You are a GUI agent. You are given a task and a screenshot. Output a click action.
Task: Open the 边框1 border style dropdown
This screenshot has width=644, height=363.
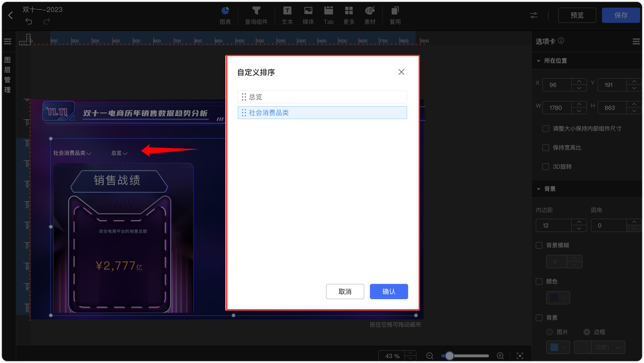tap(607, 347)
